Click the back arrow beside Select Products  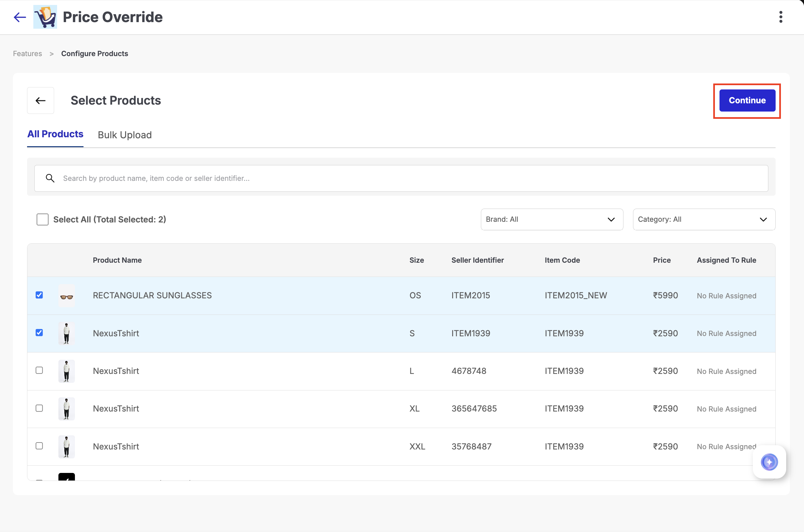[40, 100]
